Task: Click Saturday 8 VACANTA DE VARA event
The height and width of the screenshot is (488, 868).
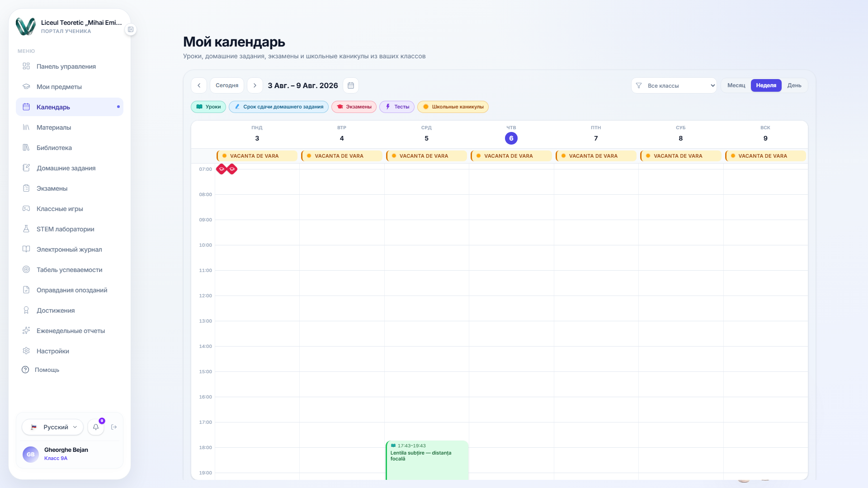Action: (x=680, y=156)
